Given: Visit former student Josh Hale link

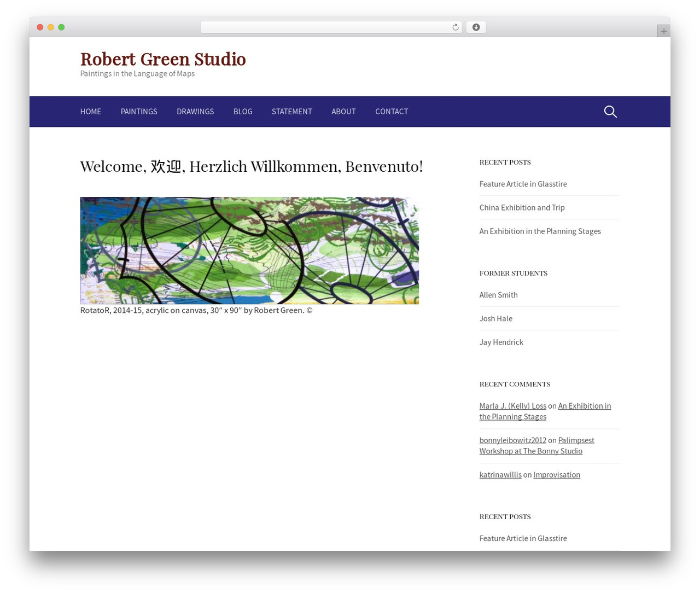Looking at the screenshot, I should click(x=495, y=318).
